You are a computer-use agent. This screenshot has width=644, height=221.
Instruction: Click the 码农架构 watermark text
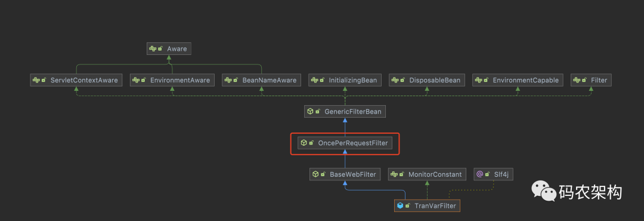590,192
